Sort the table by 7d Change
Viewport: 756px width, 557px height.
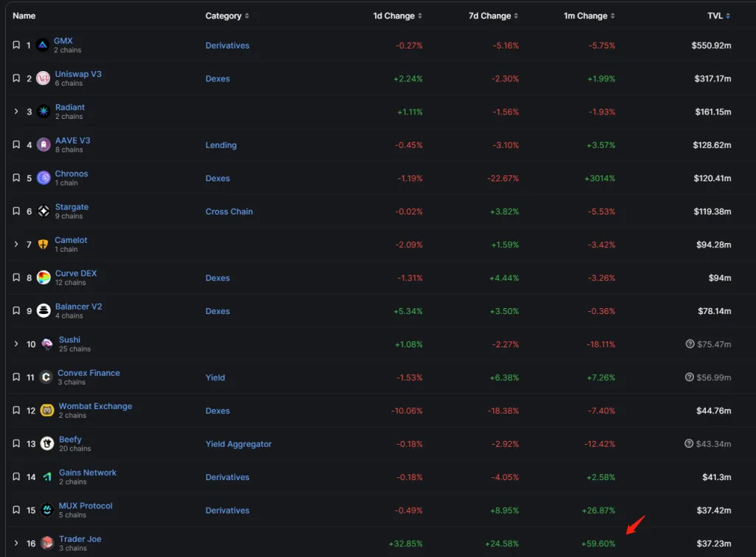[x=493, y=15]
